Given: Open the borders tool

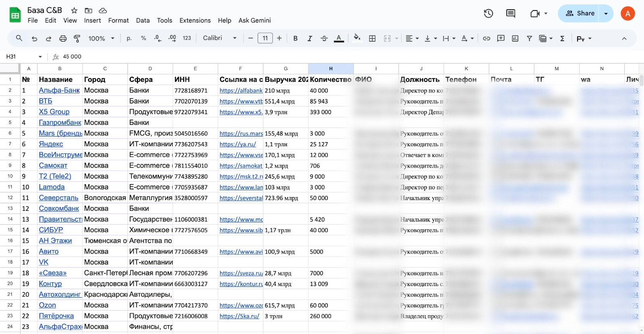Looking at the screenshot, I should tap(372, 38).
